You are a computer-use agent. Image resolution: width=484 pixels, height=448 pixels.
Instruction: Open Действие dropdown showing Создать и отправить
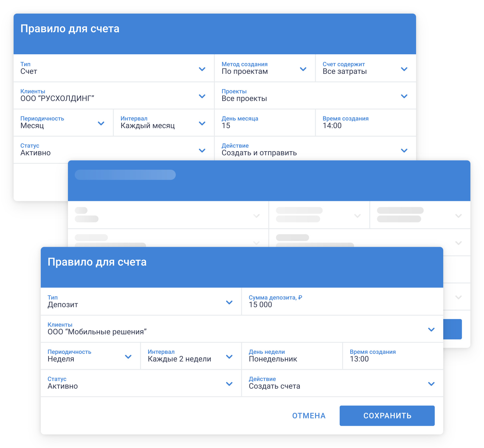pos(315,150)
